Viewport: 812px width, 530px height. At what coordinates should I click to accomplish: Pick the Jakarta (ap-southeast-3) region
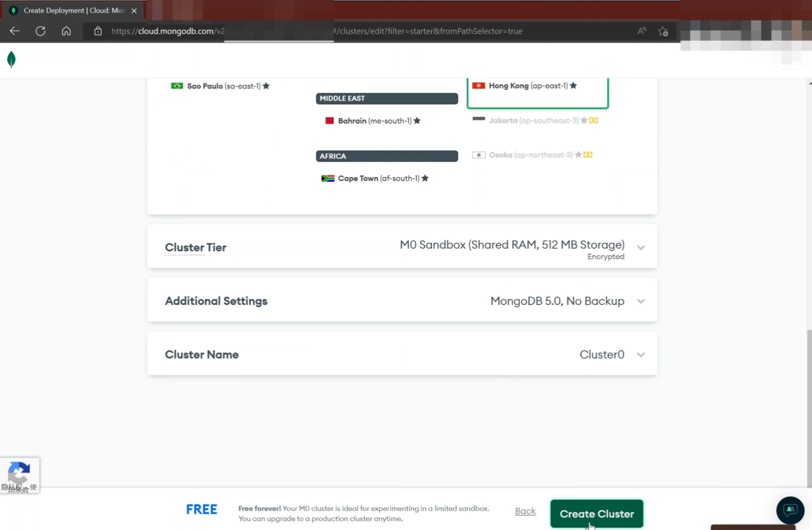tap(535, 120)
